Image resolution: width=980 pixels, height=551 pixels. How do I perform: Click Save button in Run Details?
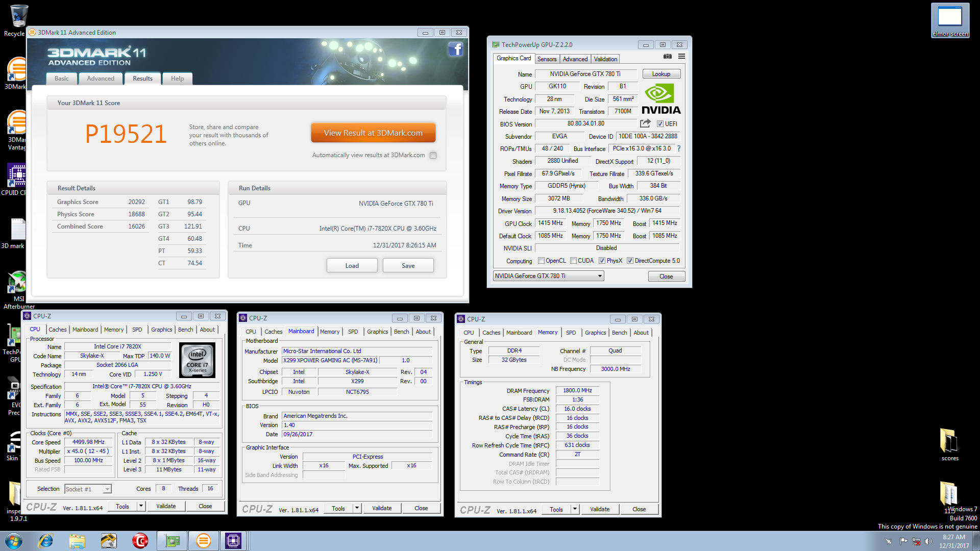[408, 265]
